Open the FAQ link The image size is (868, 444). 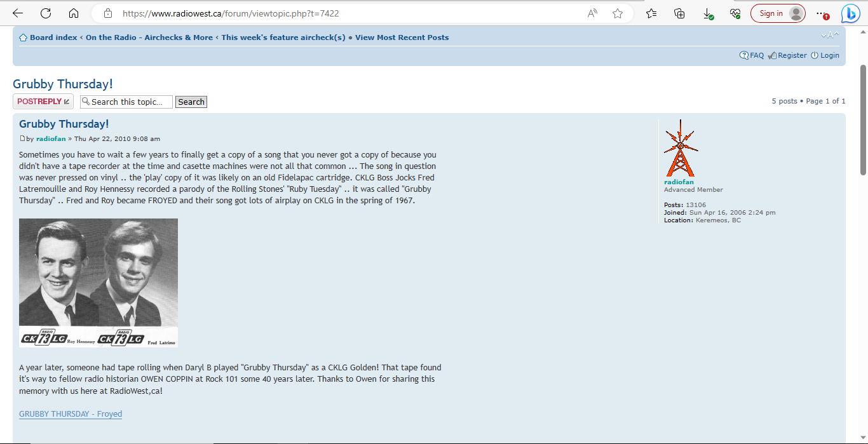756,55
